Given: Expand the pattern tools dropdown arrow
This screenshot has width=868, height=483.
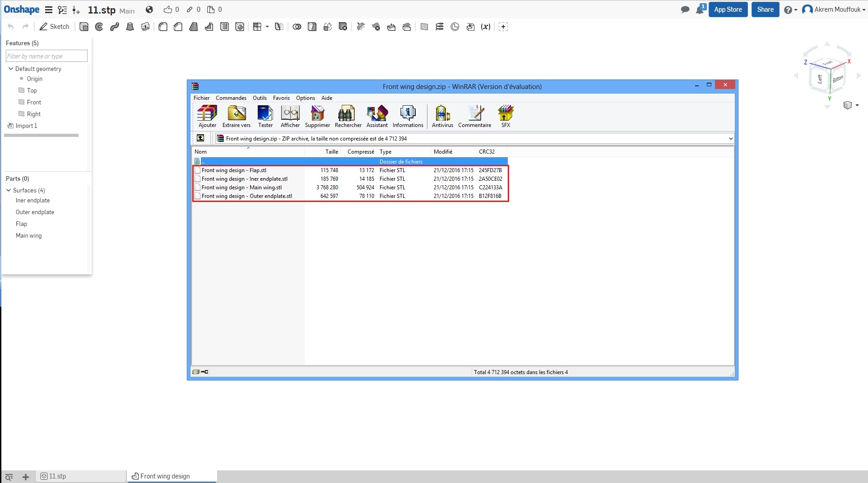Looking at the screenshot, I should click(267, 27).
